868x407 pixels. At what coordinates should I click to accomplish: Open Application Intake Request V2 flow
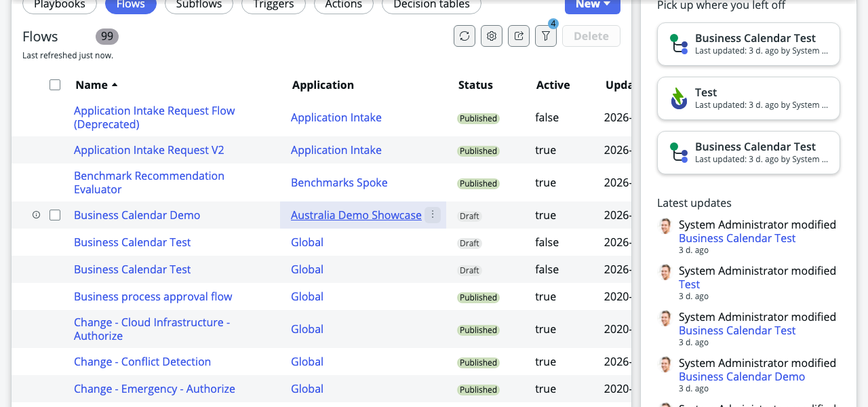point(149,150)
